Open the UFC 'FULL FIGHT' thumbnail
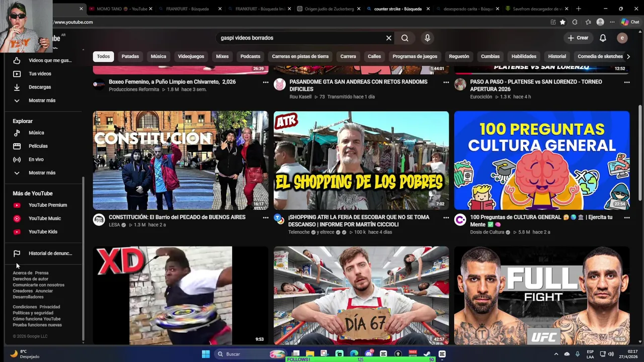The height and width of the screenshot is (362, 644). tap(542, 296)
